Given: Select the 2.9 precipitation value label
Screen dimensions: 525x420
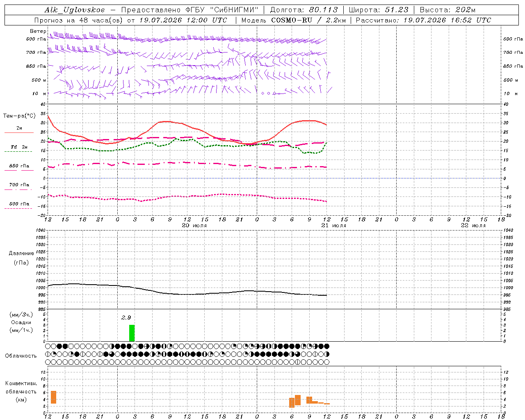Looking at the screenshot, I should (x=126, y=317).
